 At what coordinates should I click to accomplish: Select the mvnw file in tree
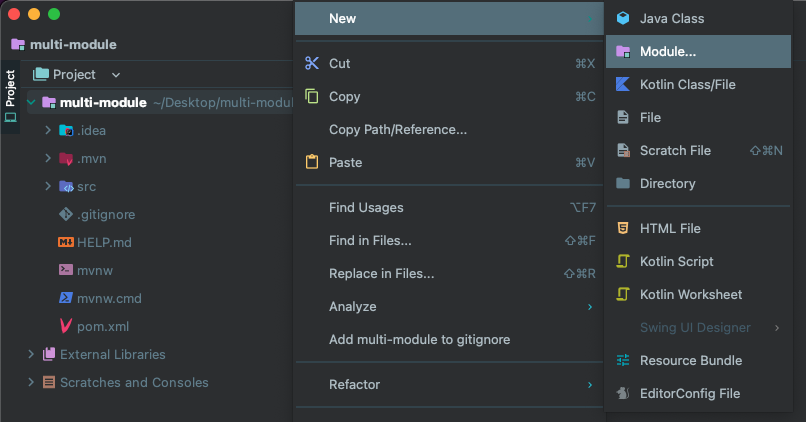[x=95, y=270]
